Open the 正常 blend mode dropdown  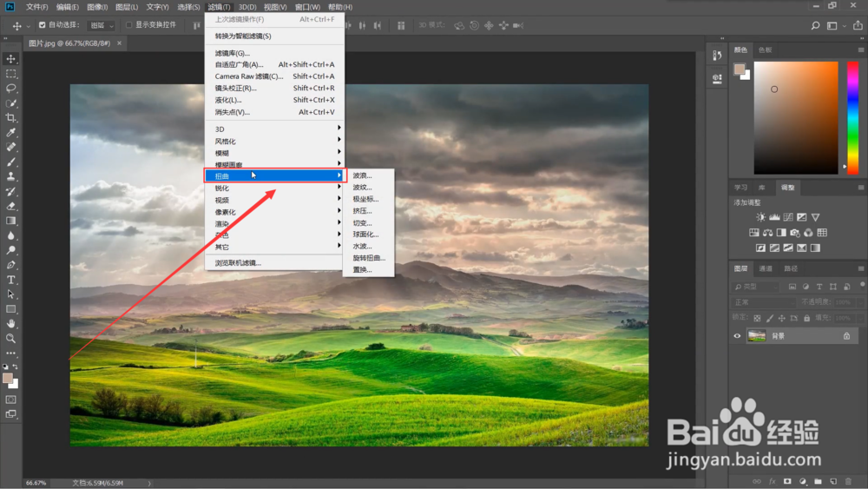(x=763, y=302)
